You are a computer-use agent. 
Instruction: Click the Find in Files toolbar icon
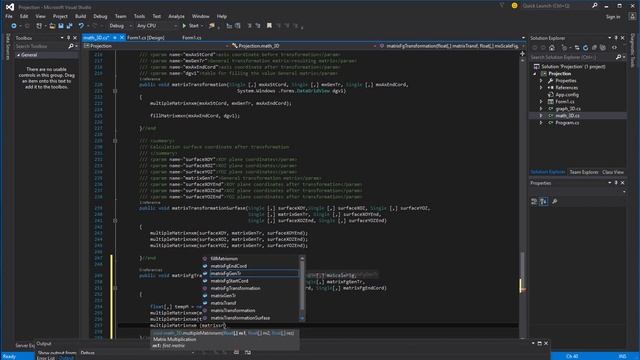(212, 26)
